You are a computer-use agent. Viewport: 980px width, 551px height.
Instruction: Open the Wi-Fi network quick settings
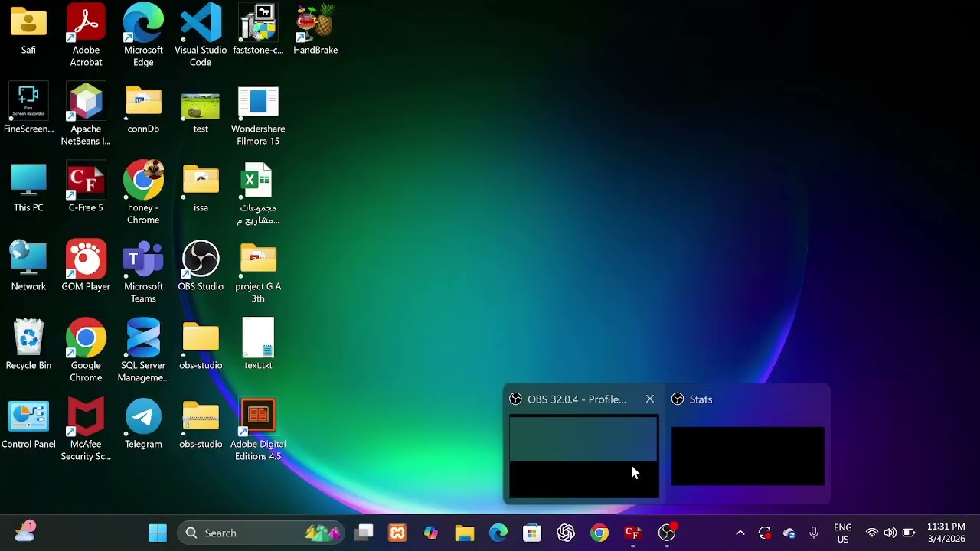[x=871, y=533]
